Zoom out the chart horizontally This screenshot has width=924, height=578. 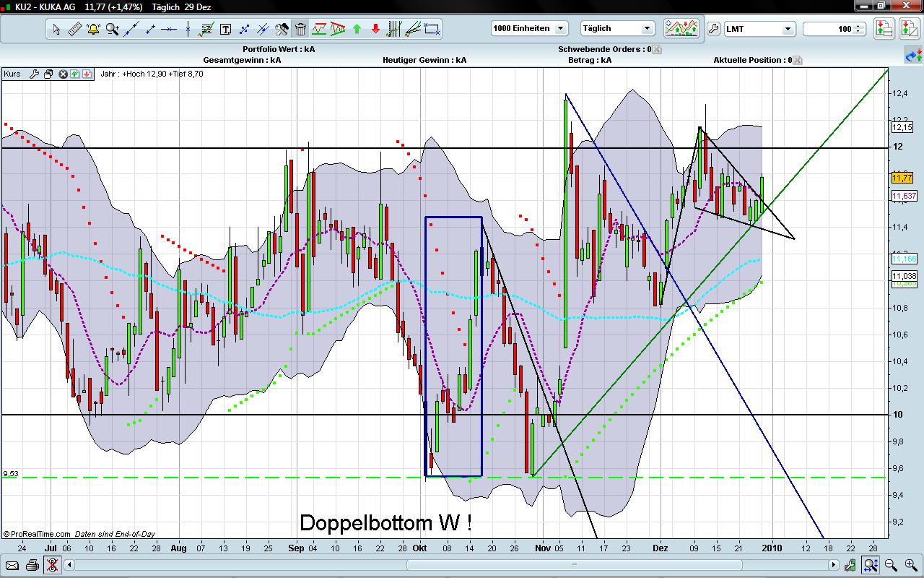[x=891, y=565]
